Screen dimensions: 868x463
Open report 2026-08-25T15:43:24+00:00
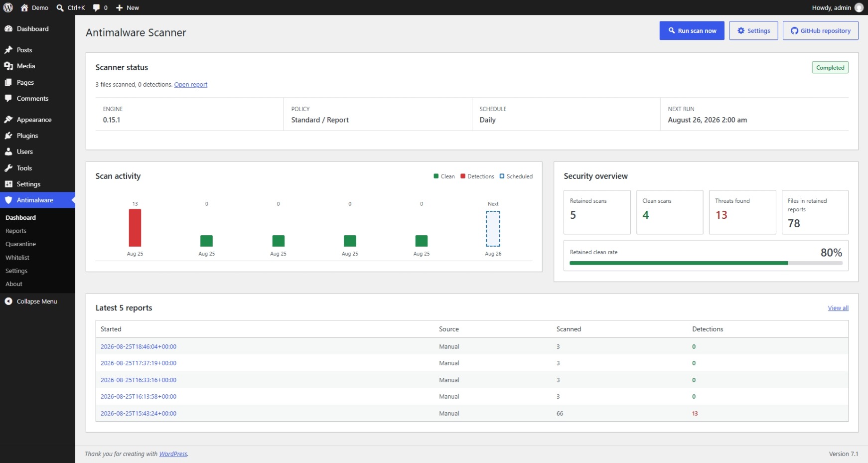pyautogui.click(x=139, y=414)
